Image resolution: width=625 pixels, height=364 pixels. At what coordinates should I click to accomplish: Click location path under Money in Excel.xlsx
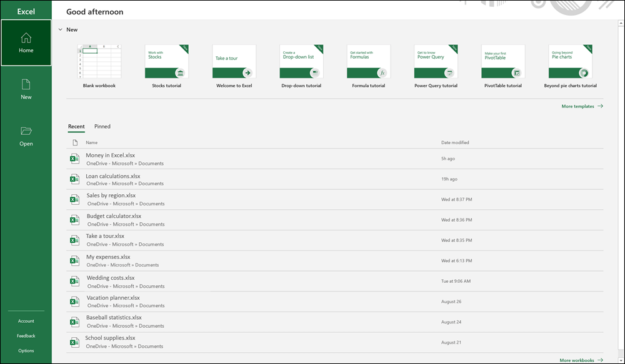point(125,164)
